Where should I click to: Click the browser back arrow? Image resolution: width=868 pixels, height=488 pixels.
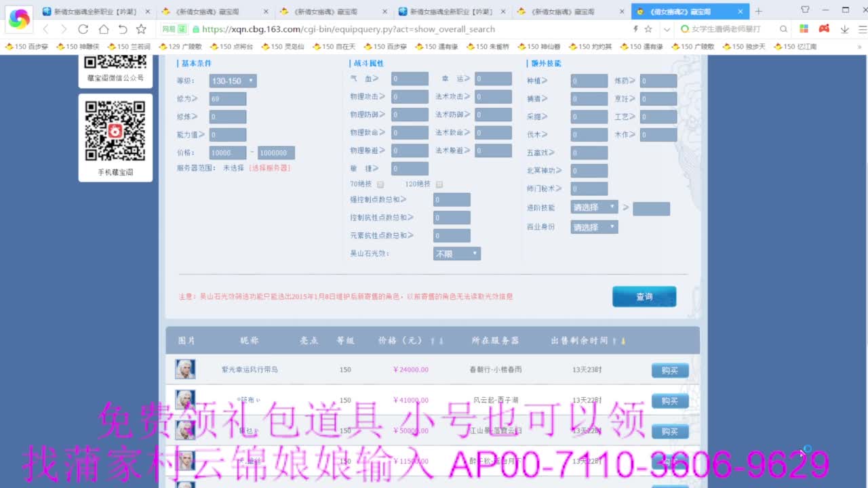45,29
